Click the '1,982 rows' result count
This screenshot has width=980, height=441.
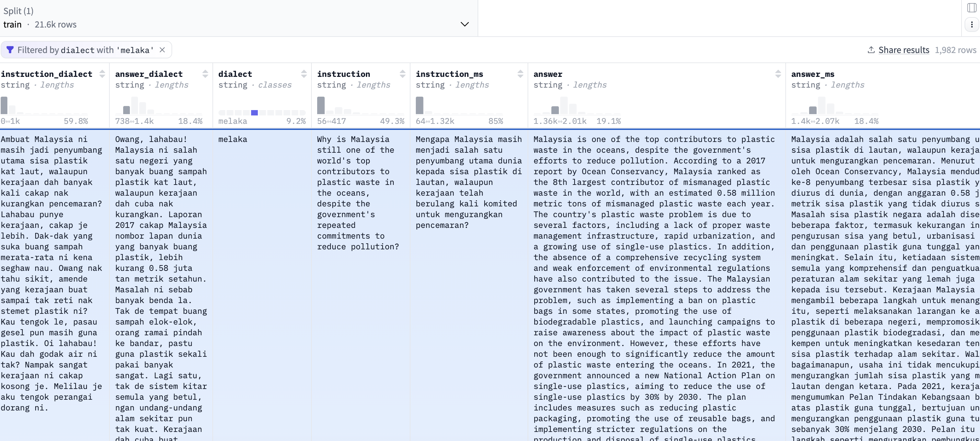tap(955, 50)
